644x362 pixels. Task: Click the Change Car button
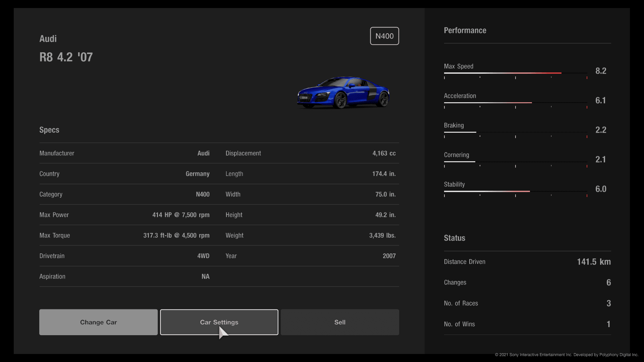98,322
